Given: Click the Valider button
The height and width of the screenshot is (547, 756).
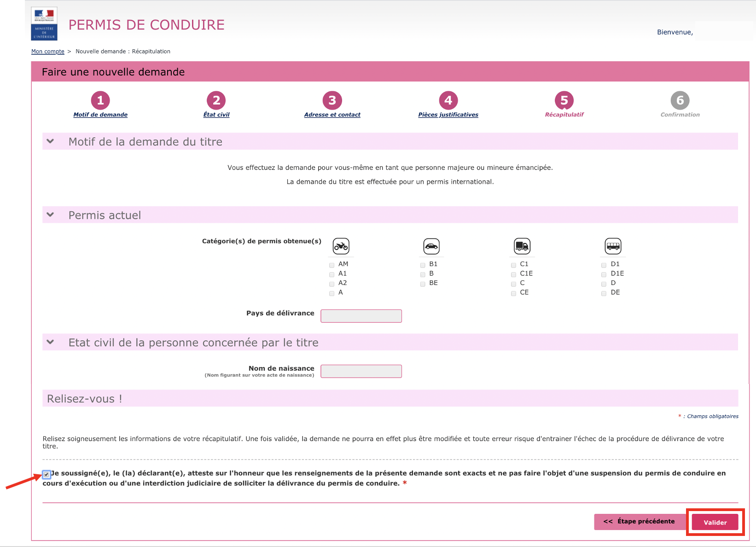Looking at the screenshot, I should [715, 523].
